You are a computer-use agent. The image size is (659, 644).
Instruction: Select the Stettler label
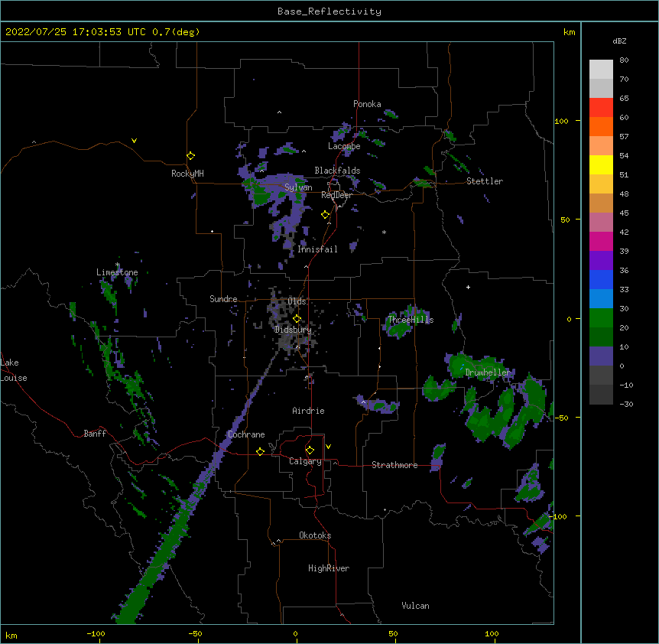485,181
